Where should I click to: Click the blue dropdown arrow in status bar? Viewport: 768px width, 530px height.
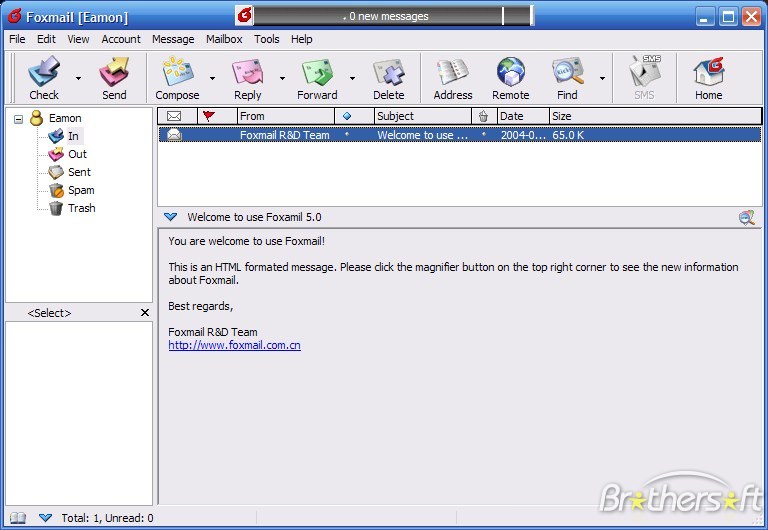45,518
